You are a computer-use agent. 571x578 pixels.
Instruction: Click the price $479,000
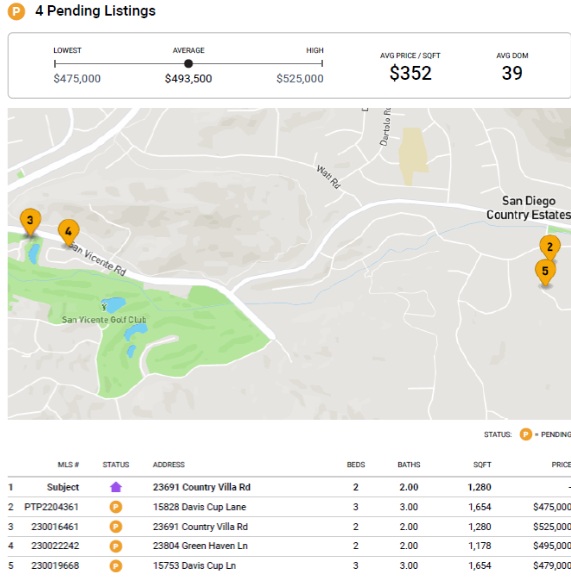coord(552,566)
